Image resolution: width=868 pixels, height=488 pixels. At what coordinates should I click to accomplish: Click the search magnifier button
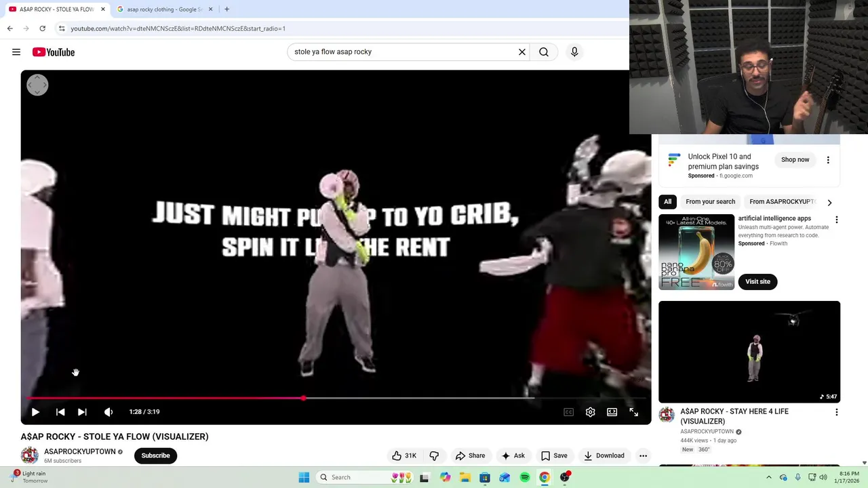click(x=544, y=52)
